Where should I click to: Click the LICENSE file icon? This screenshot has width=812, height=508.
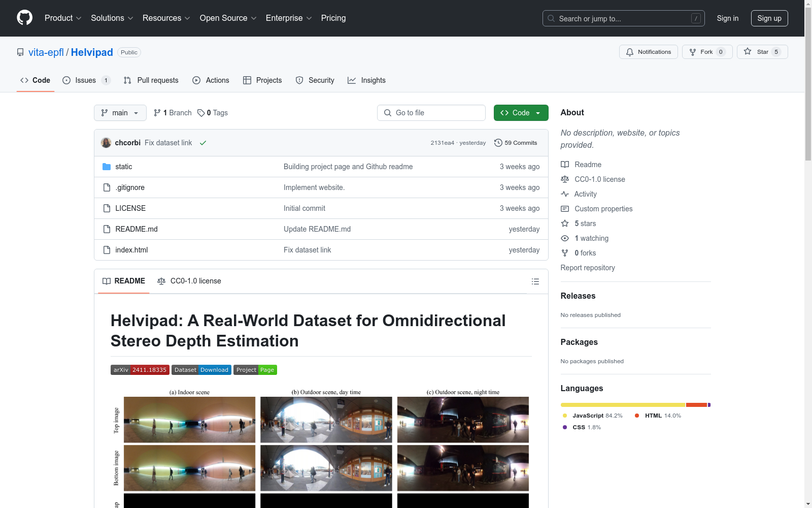107,208
